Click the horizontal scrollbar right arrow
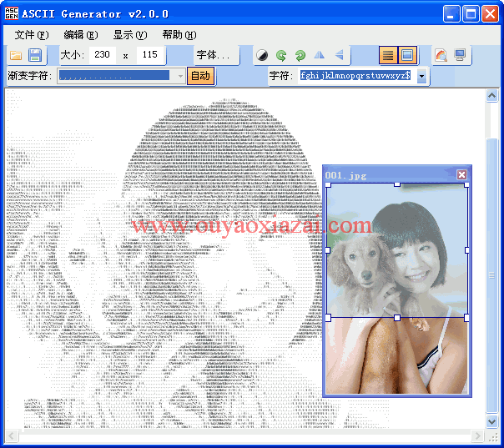This screenshot has height=448, width=504. click(477, 436)
